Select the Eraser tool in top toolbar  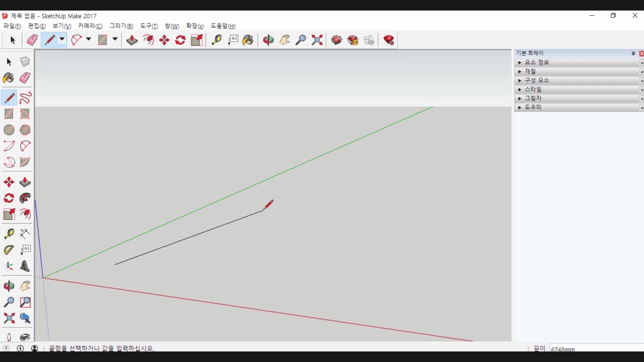coord(32,40)
